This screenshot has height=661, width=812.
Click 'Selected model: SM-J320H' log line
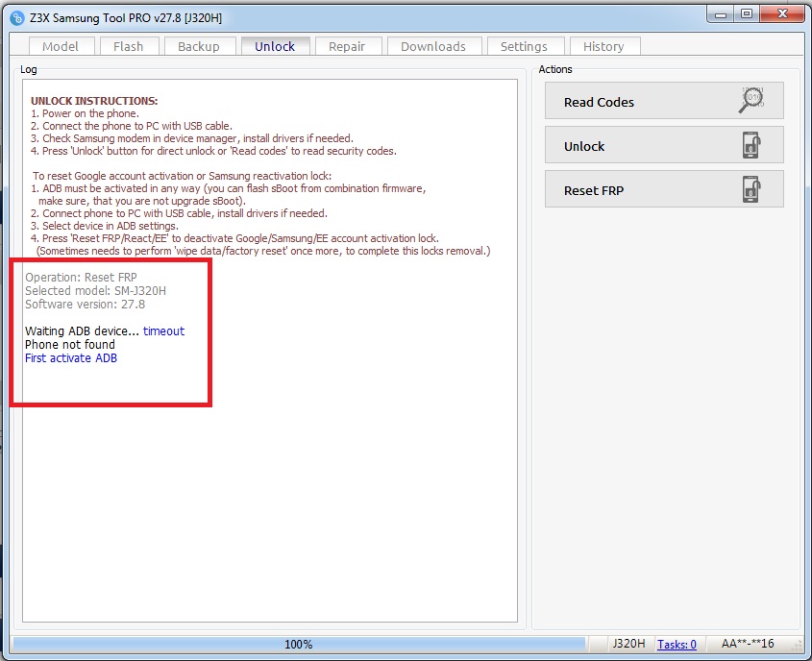click(x=96, y=291)
